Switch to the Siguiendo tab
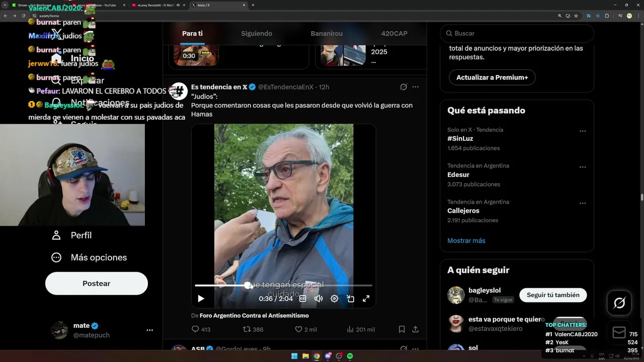 257,33
